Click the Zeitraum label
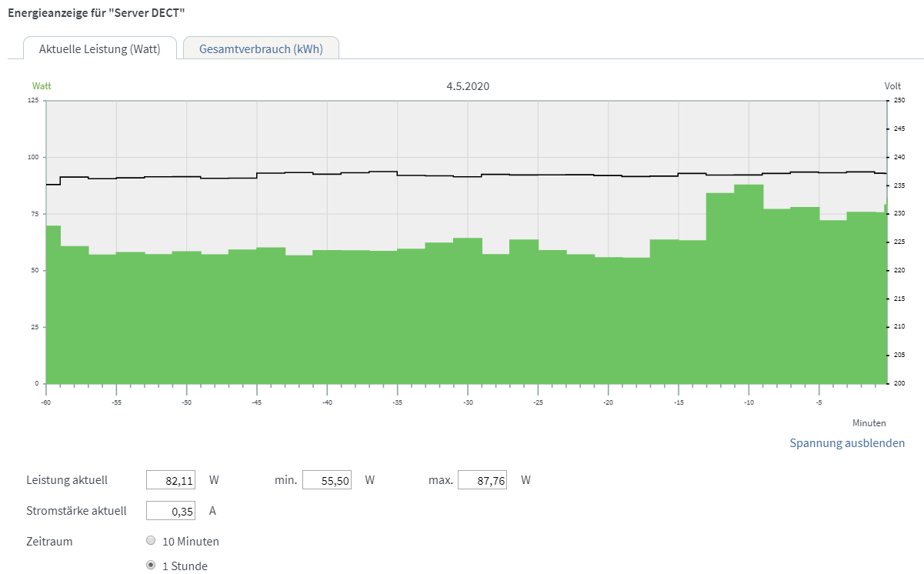Screen dimensions: 924x574 click(x=49, y=541)
